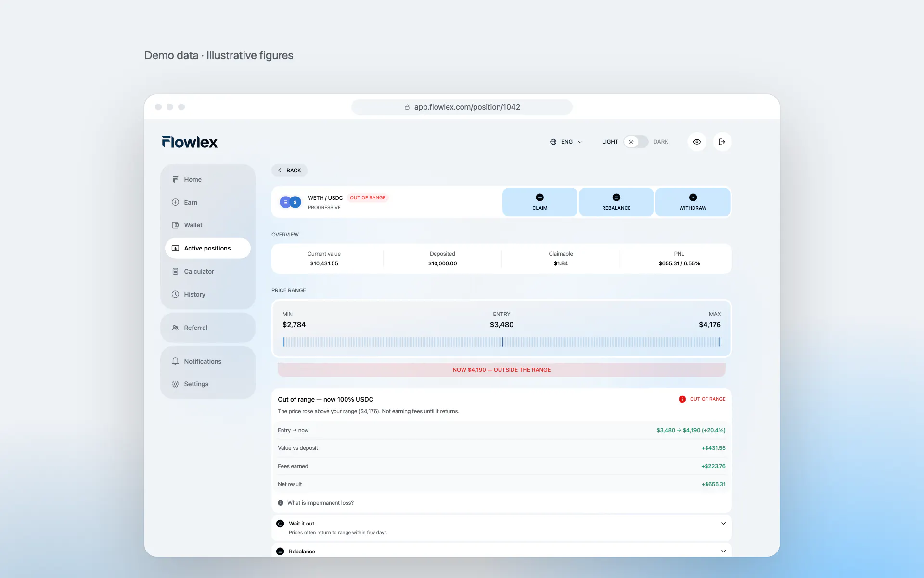
Task: Click the impermanent loss info icon
Action: [281, 503]
